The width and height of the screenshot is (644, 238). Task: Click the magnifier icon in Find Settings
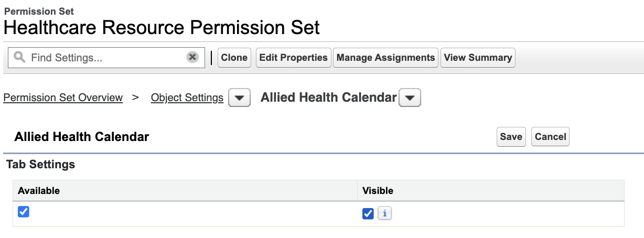pos(20,57)
